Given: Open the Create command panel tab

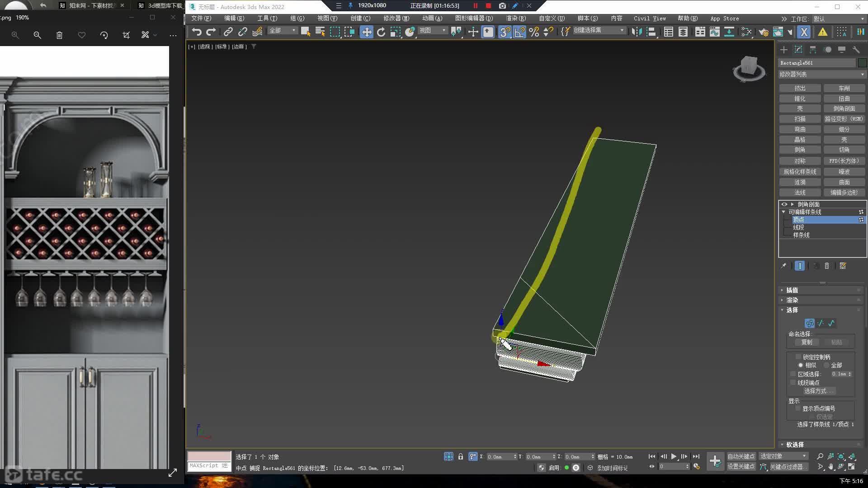Looking at the screenshot, I should pyautogui.click(x=784, y=50).
